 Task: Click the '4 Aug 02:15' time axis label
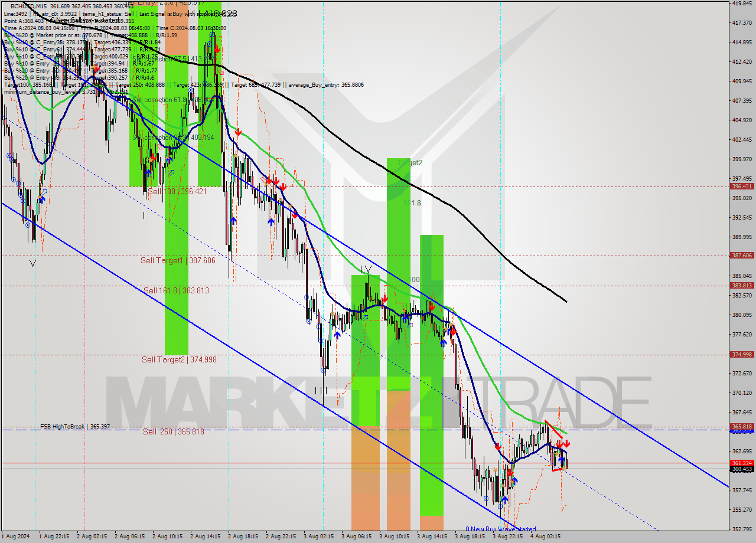546,537
